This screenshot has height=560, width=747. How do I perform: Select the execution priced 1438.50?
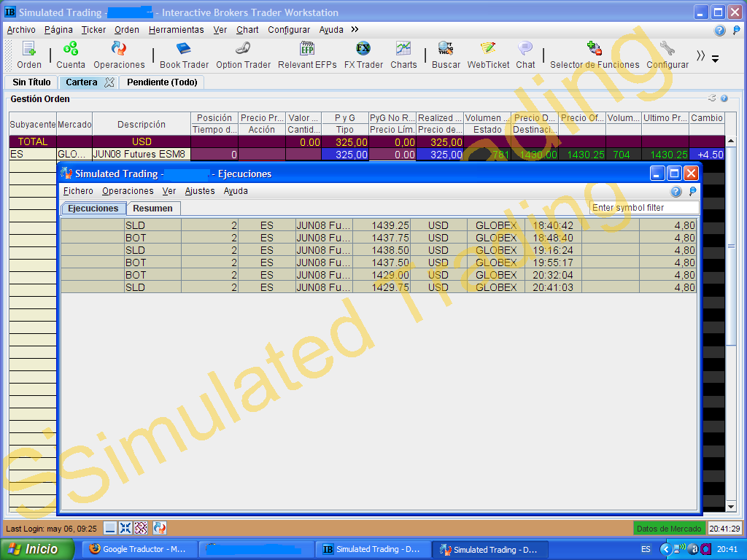379,250
